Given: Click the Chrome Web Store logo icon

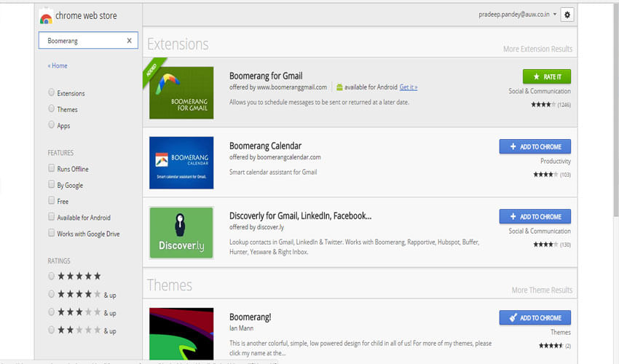Looking at the screenshot, I should [x=46, y=16].
